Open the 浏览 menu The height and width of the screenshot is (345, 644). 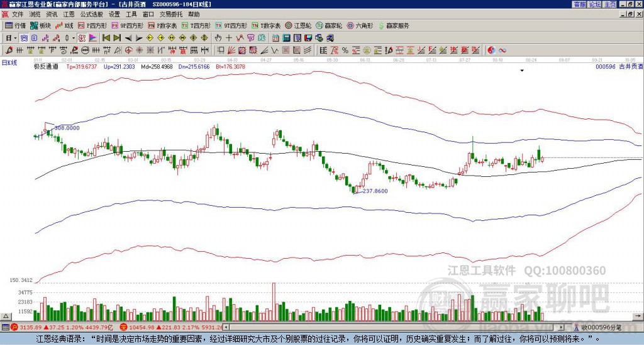35,14
